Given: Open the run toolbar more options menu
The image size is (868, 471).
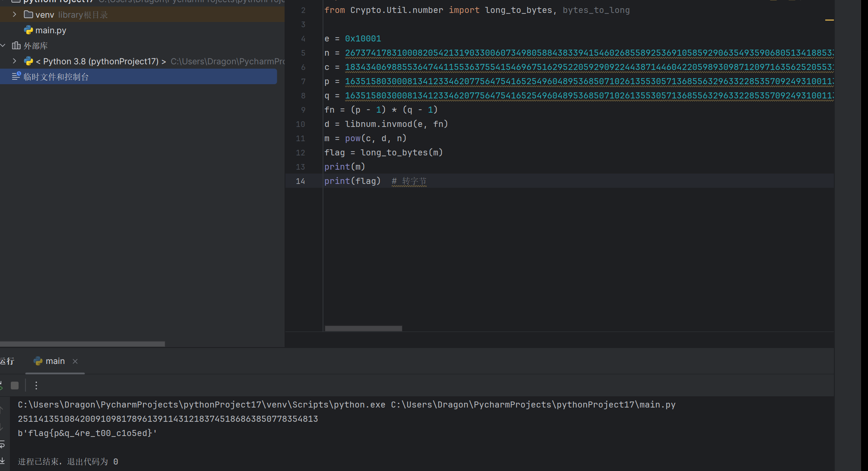Looking at the screenshot, I should click(36, 386).
